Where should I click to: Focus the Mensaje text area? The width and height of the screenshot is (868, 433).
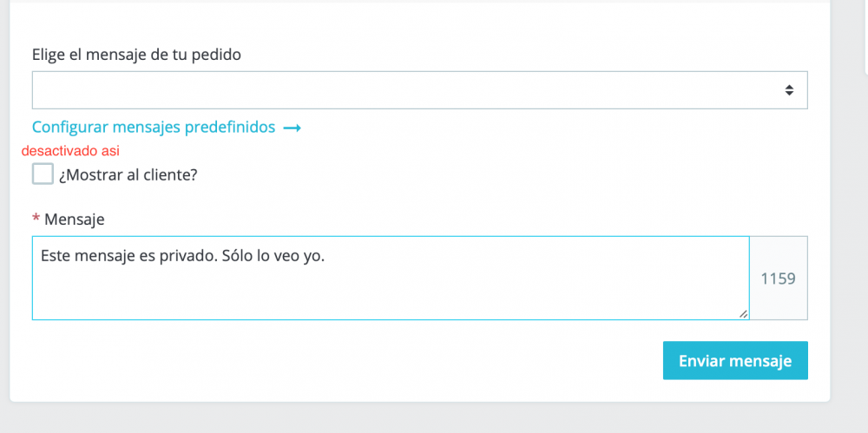(x=391, y=278)
